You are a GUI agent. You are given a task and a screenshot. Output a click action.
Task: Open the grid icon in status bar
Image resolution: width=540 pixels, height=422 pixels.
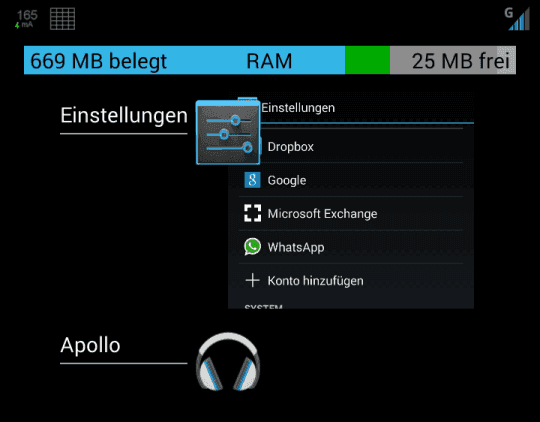click(62, 19)
